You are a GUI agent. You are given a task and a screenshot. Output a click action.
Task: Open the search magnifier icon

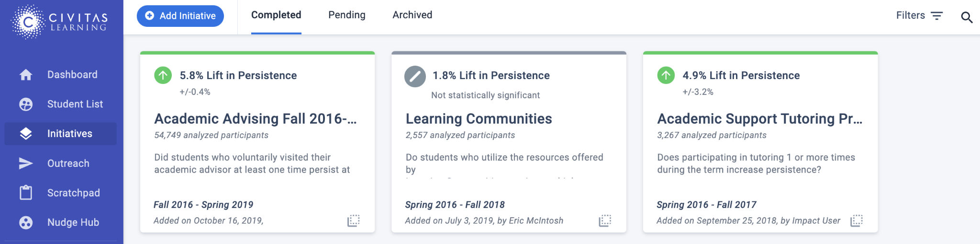[967, 17]
